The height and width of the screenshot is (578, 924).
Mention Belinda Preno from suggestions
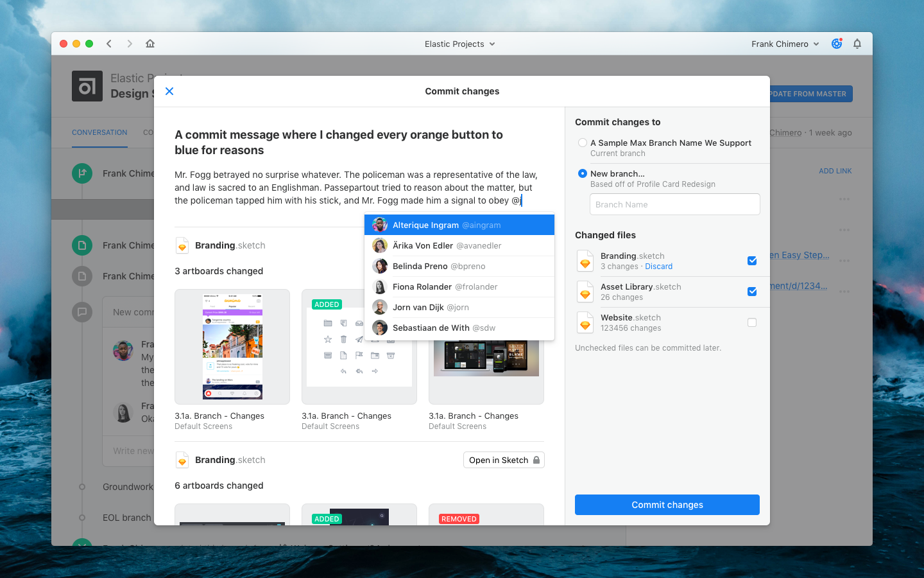459,266
